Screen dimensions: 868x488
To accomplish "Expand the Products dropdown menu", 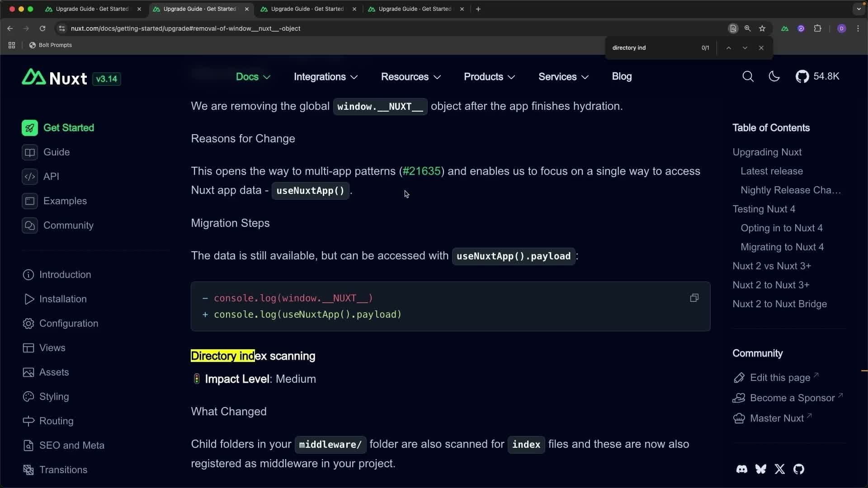I will point(489,77).
